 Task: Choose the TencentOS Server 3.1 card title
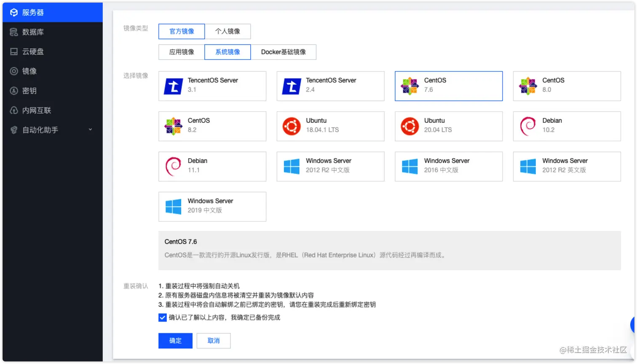213,80
